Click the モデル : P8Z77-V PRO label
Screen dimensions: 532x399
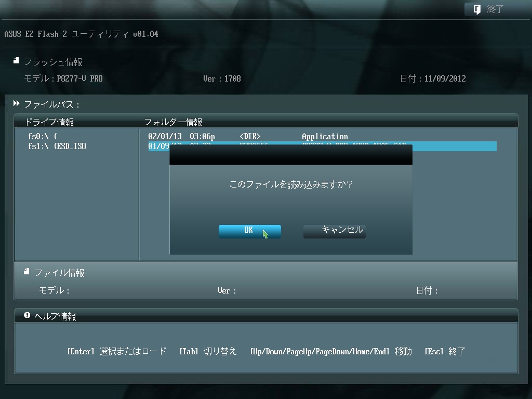(62, 78)
